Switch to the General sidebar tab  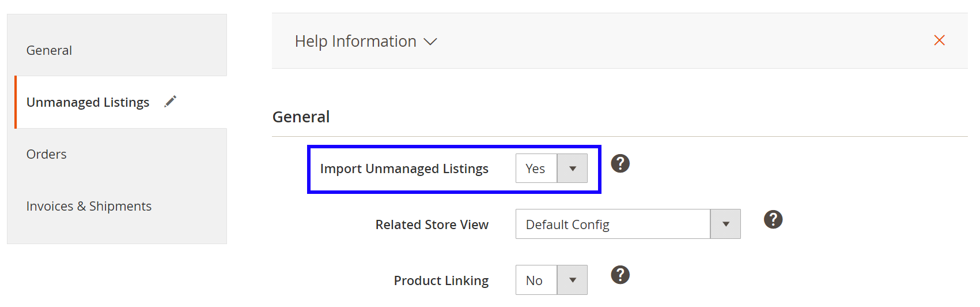pos(50,50)
